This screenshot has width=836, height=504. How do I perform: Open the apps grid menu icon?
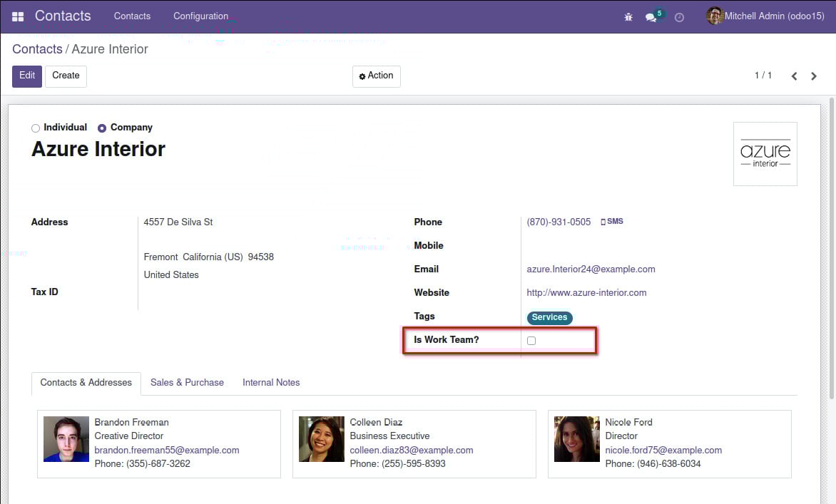18,16
